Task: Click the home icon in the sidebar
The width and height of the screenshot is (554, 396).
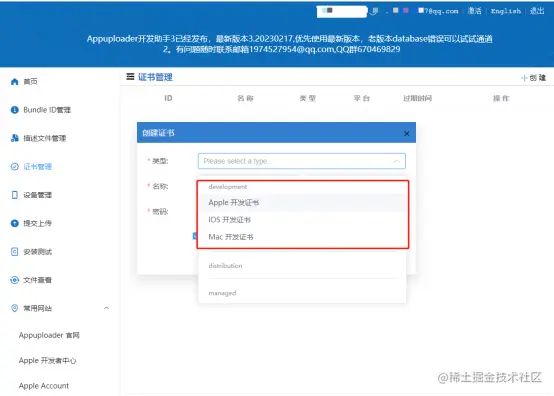Action: click(x=14, y=82)
